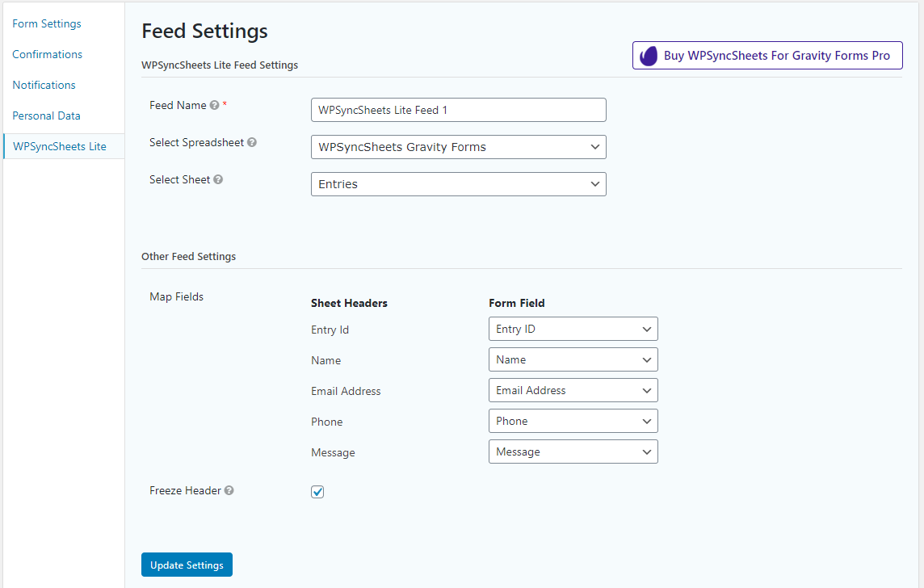Uncheck the Freeze Header checkbox
This screenshot has height=588, width=924.
click(x=317, y=492)
